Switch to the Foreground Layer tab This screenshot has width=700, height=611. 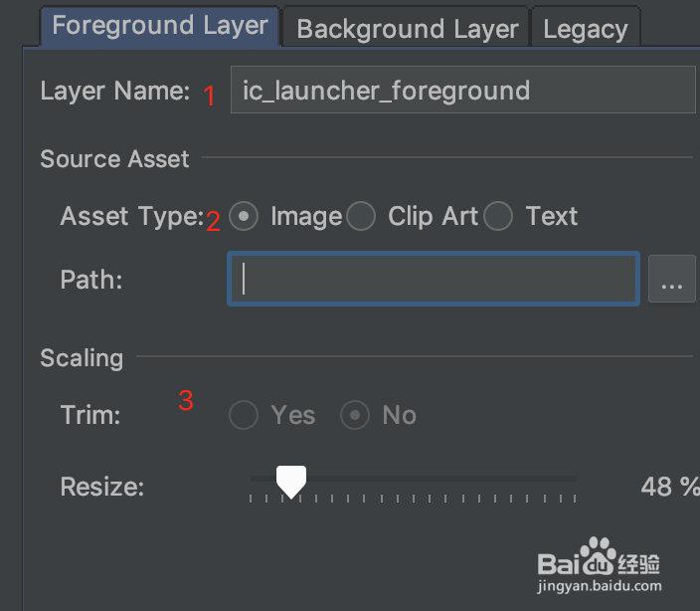pos(160,26)
